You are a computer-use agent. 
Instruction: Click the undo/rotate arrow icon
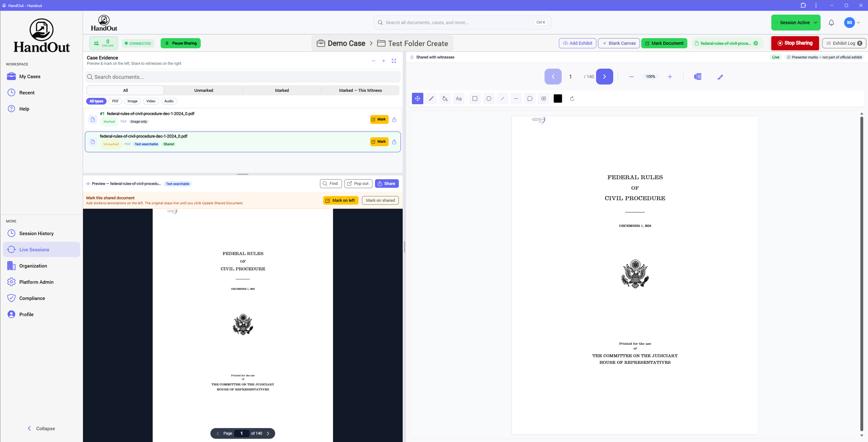pos(572,99)
